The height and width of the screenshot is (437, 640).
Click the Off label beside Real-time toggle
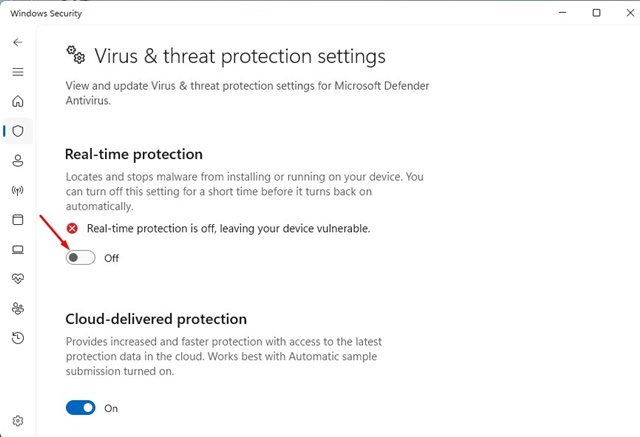pyautogui.click(x=111, y=258)
